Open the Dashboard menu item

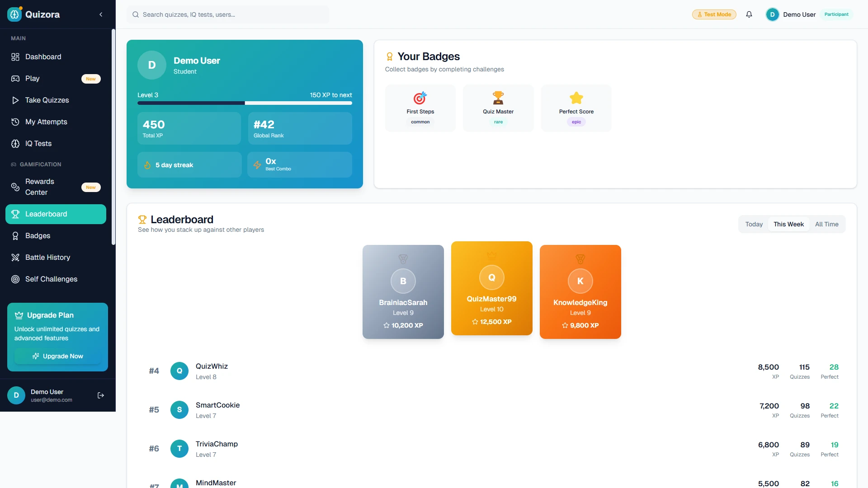pyautogui.click(x=56, y=57)
